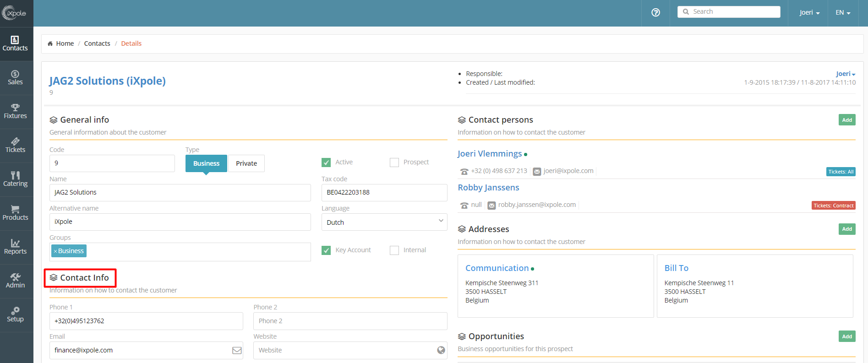Open the Tickets sidebar section
The image size is (868, 363).
[15, 146]
